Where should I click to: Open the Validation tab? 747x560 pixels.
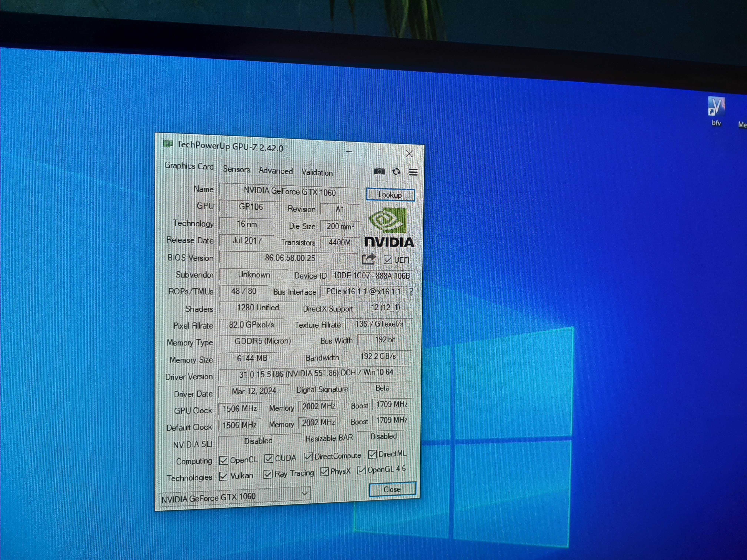[317, 172]
